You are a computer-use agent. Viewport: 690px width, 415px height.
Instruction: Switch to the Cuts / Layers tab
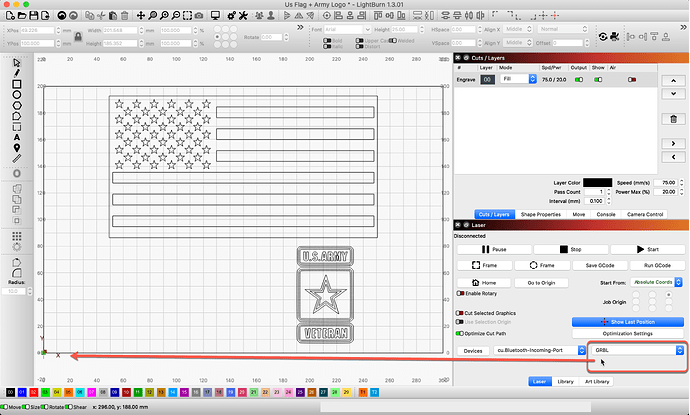tap(494, 214)
